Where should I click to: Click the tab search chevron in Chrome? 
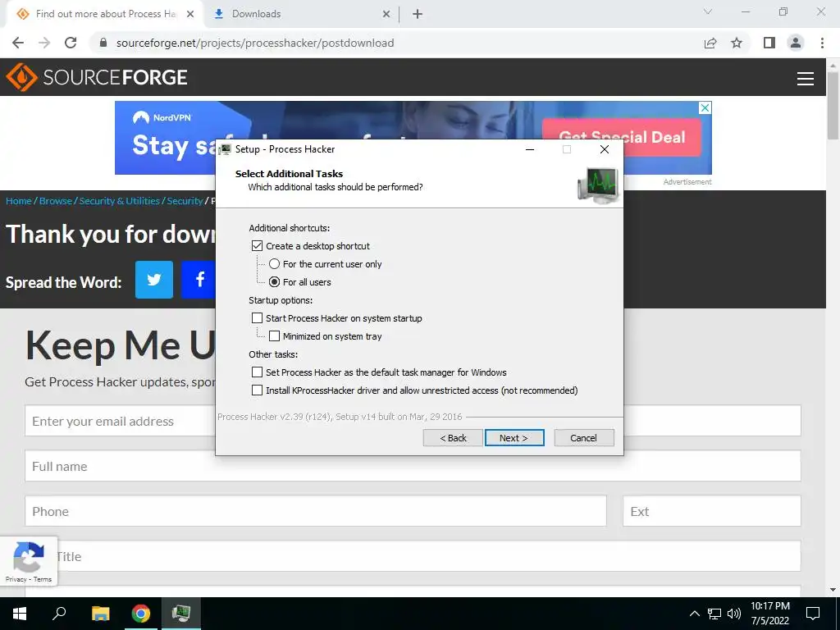click(x=708, y=11)
